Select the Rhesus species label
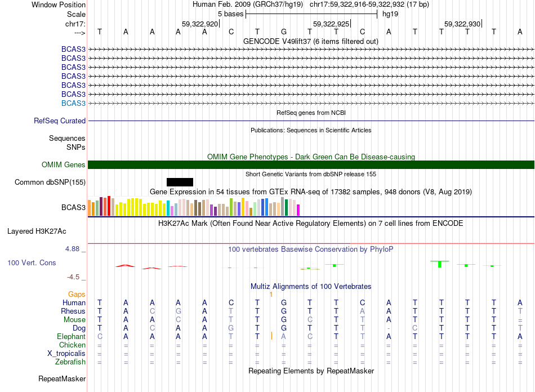Screen dimensions: 535x392 [73, 311]
